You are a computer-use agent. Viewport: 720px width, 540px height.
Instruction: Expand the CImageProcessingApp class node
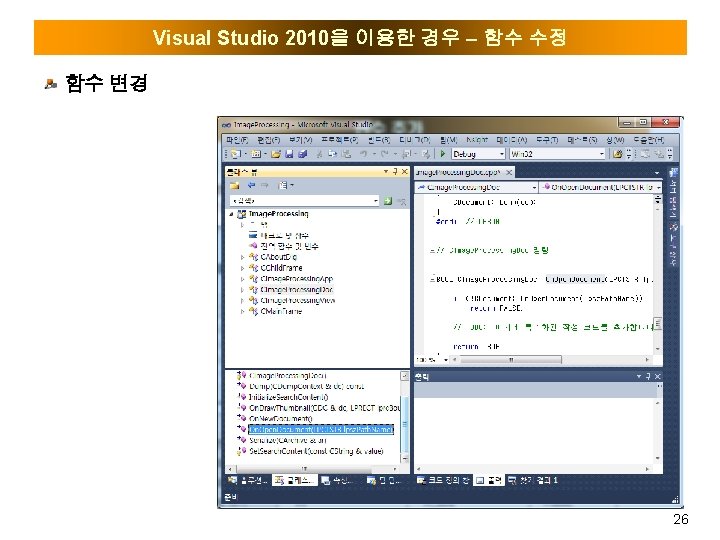click(x=242, y=279)
